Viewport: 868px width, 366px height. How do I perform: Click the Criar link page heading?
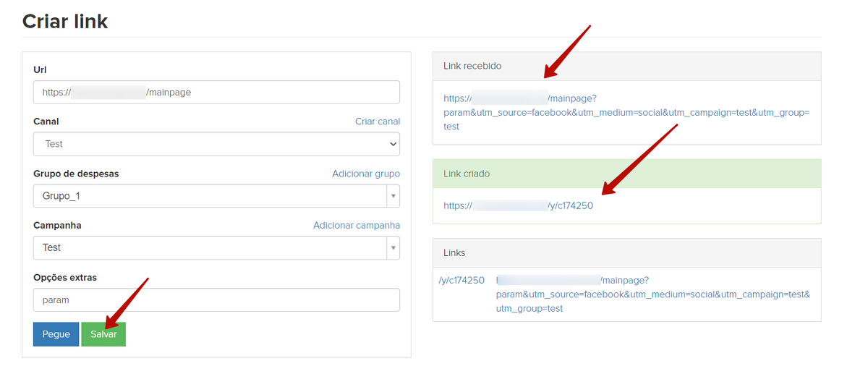[x=65, y=22]
